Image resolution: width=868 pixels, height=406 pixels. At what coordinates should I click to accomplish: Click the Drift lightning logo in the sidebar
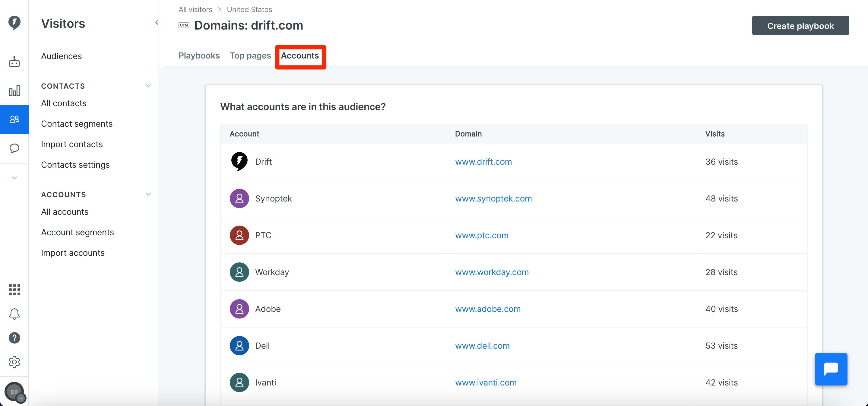pyautogui.click(x=14, y=23)
